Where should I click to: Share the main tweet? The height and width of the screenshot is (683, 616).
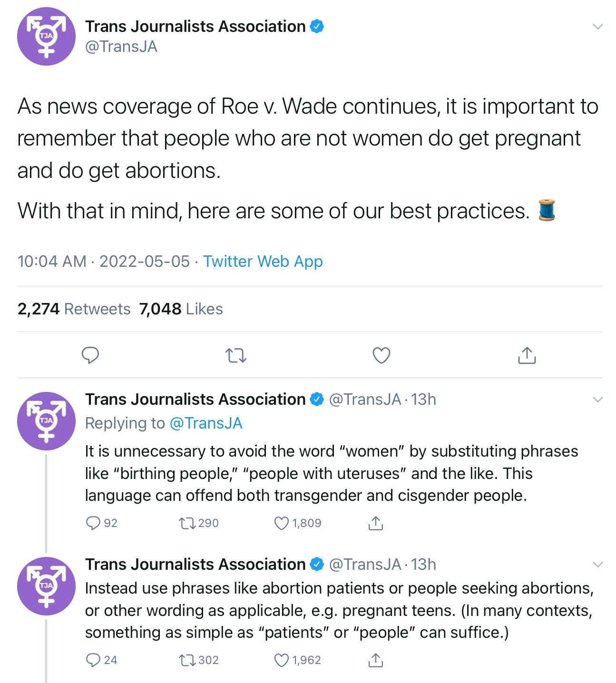click(527, 355)
